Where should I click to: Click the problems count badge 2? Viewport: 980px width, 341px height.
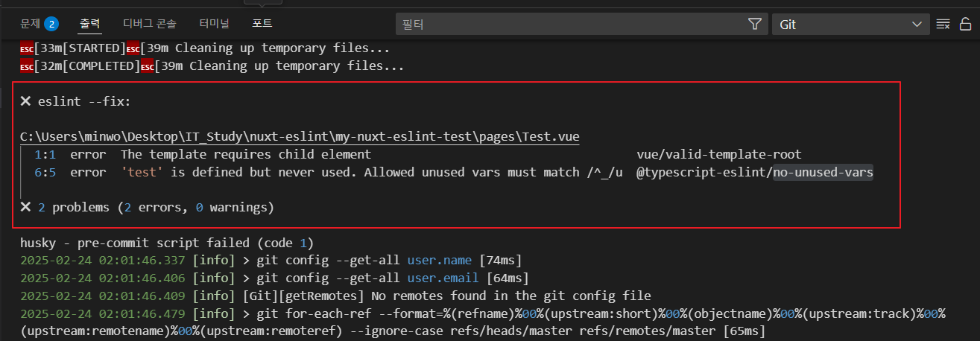click(51, 25)
